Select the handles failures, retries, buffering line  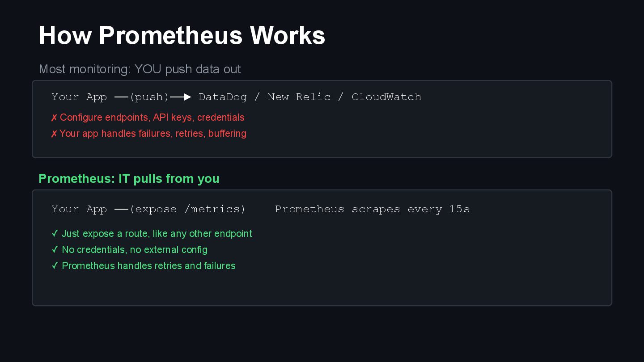point(153,134)
